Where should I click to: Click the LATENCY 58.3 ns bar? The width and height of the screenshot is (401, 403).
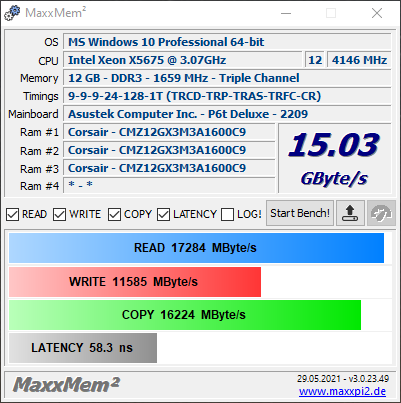83,348
